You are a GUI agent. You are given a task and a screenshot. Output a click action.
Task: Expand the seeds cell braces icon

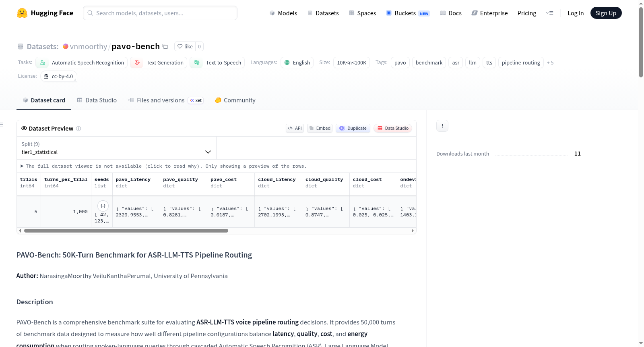coord(103,206)
